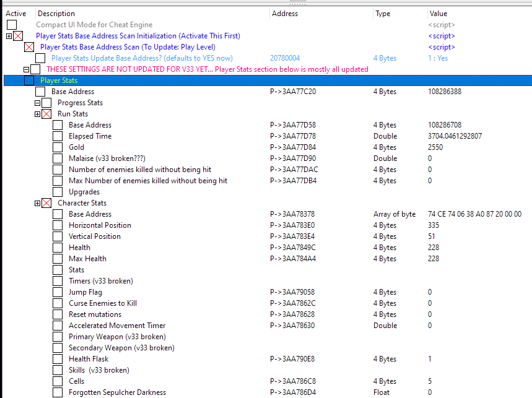Click byte array value 74 CE 74 06

point(474,214)
